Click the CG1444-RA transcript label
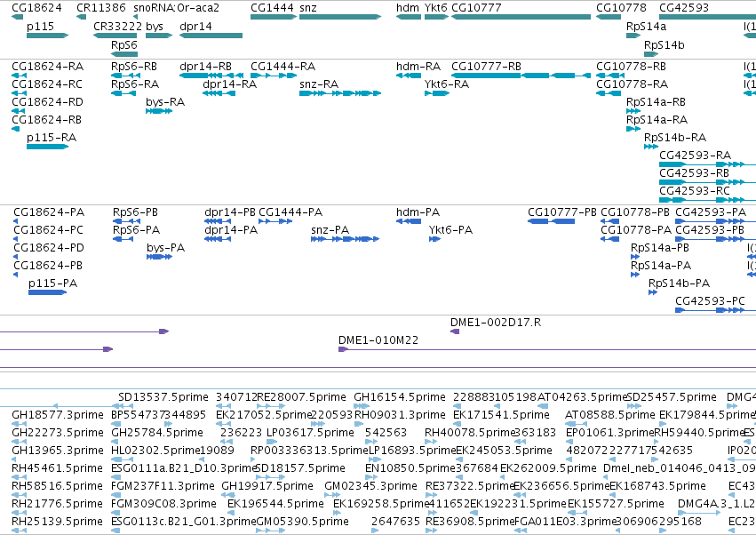Viewport: 756px width, 535px height. (283, 66)
